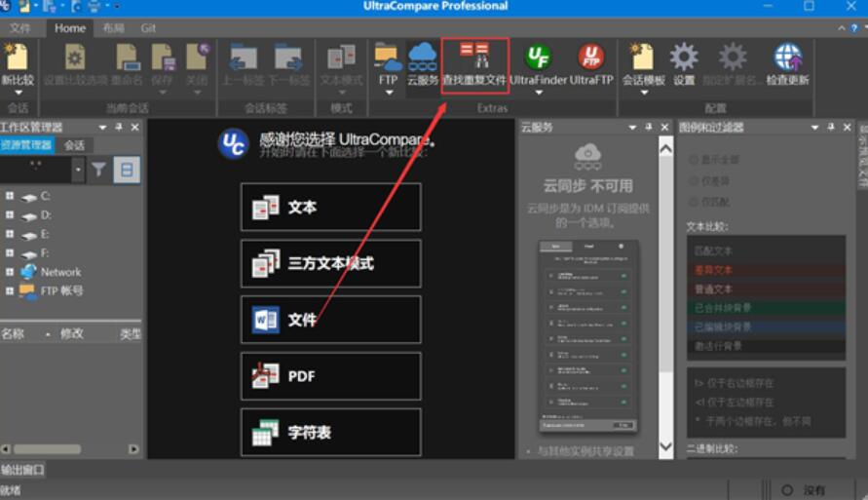Start a 三方文本模式 three-way comparison
The height and width of the screenshot is (500, 868).
tap(331, 263)
